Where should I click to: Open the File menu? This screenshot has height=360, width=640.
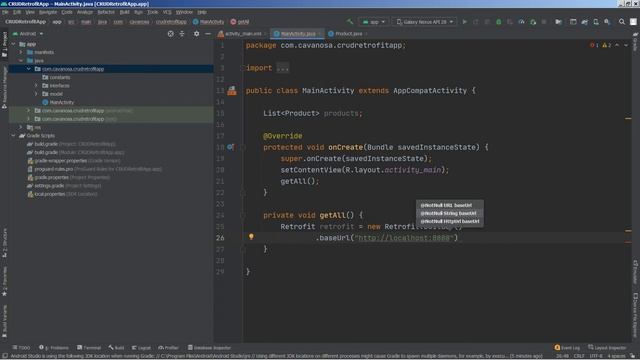(5, 12)
